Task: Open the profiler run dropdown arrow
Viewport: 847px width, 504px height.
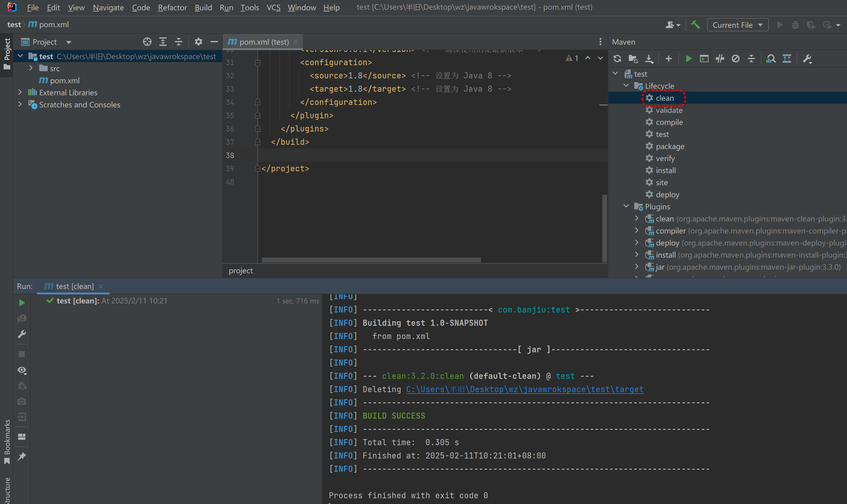Action: [x=838, y=25]
